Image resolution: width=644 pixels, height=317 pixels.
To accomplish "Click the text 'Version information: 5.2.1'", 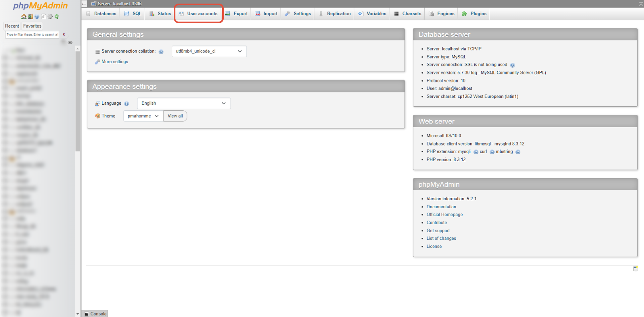I will pyautogui.click(x=451, y=199).
